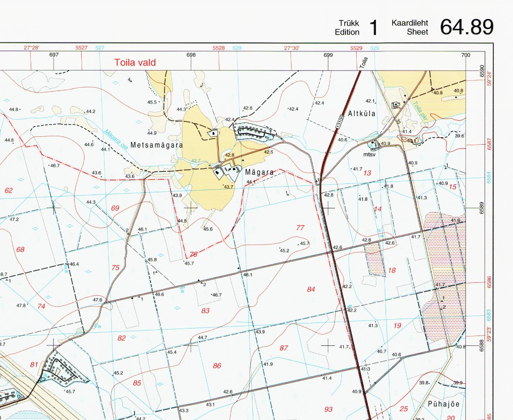Click northing label '6588' on right margin

click(482, 345)
